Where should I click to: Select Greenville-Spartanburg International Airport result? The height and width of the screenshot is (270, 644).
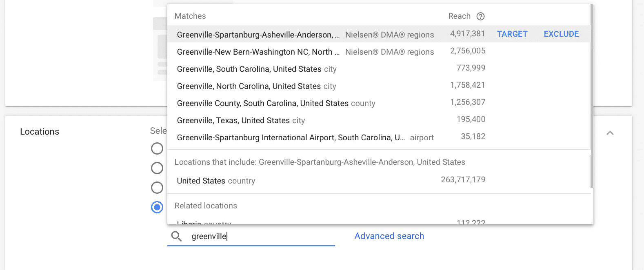tap(379, 137)
